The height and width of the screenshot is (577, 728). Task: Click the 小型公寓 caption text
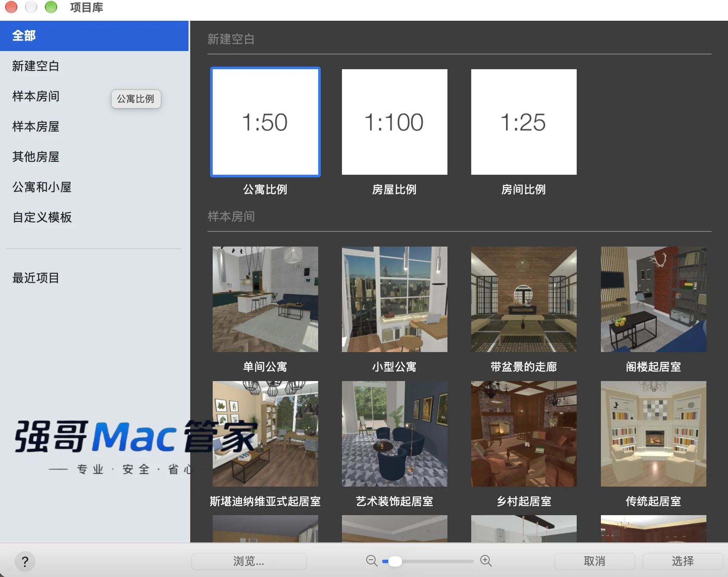(x=394, y=367)
